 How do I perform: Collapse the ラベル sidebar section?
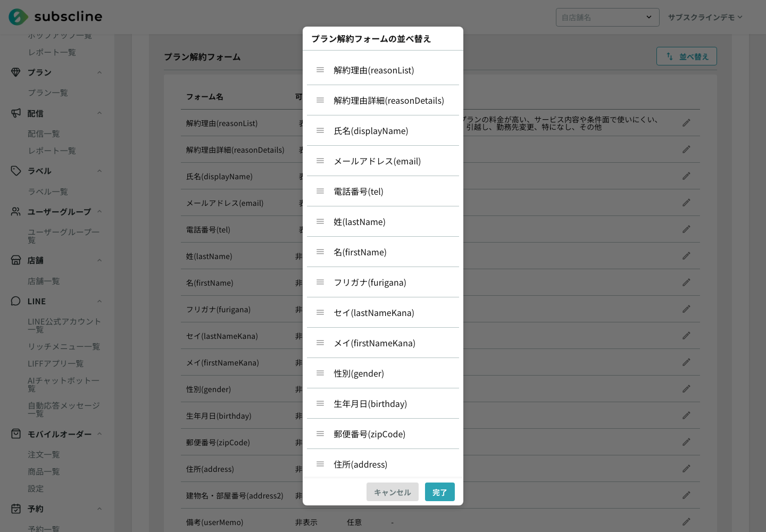pyautogui.click(x=99, y=171)
